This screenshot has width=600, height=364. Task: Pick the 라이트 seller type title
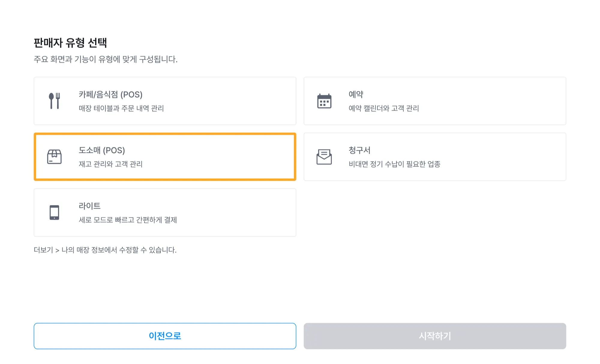89,206
